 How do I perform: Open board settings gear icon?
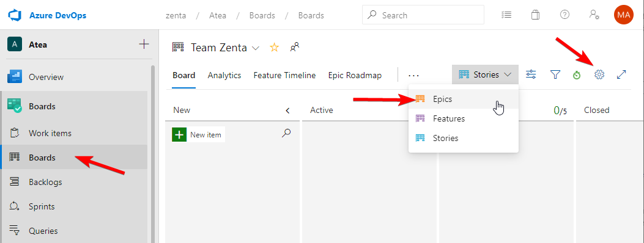click(599, 74)
